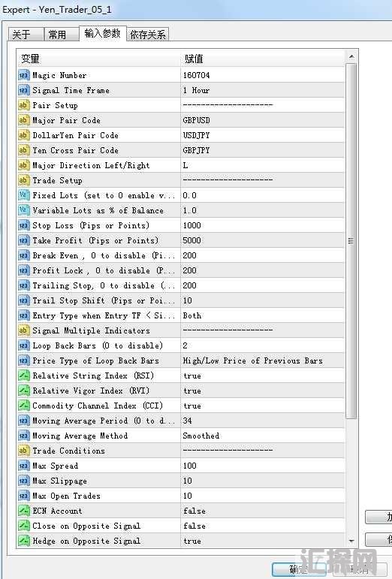Click the icon beside Price Type of Loop Back Bars

click(x=23, y=360)
